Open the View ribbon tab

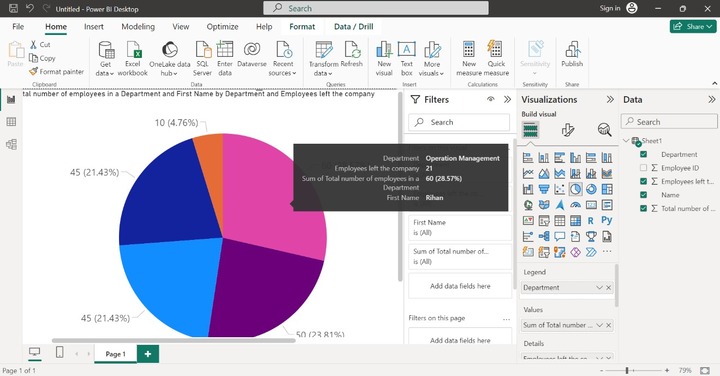[180, 27]
